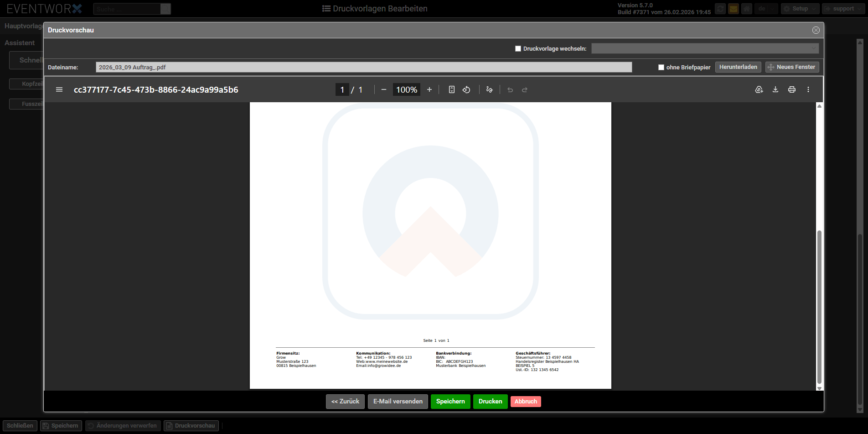This screenshot has height=434, width=868.
Task: Zoom in the PDF preview
Action: pos(429,90)
